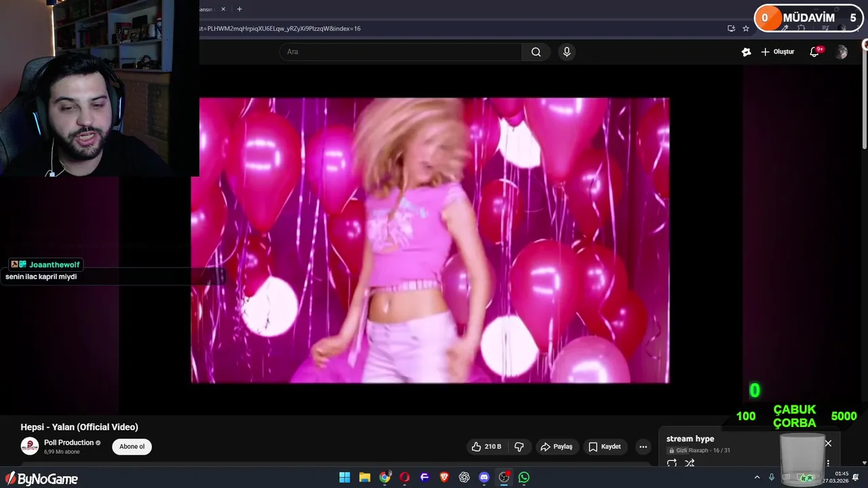This screenshot has width=868, height=488.
Task: Click video title 'Hepsi - Yalan (Official Video)'
Action: coord(79,427)
